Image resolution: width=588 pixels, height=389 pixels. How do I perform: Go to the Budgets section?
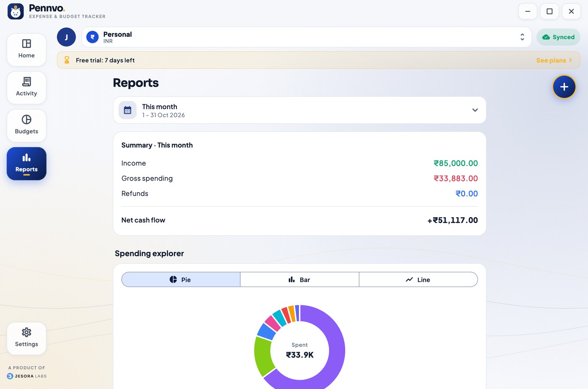(x=26, y=125)
